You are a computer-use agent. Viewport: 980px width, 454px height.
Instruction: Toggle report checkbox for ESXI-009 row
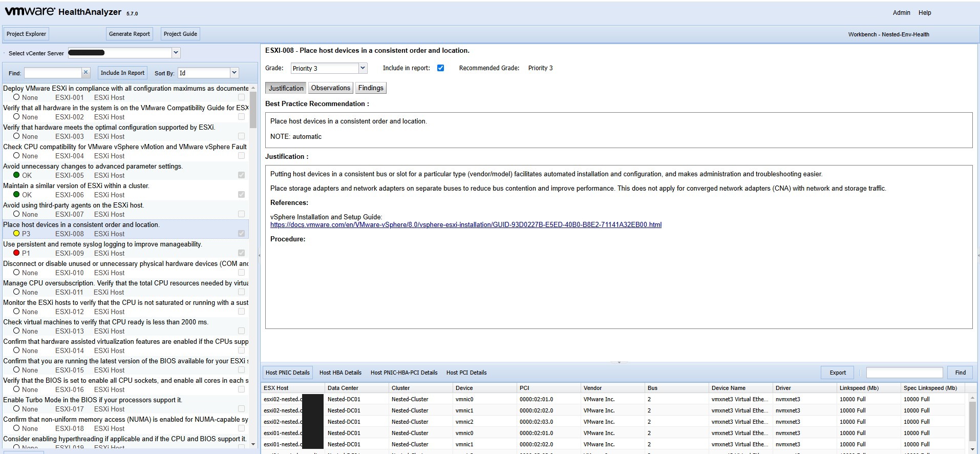point(241,253)
